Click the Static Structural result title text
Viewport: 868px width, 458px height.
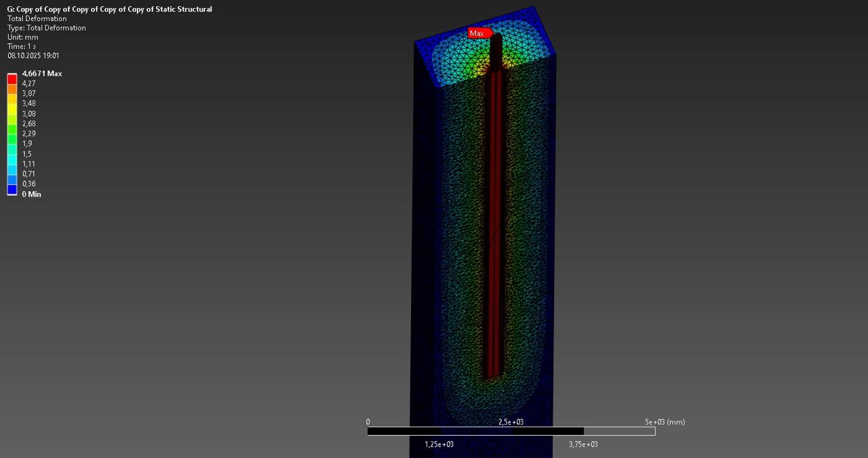coord(109,9)
